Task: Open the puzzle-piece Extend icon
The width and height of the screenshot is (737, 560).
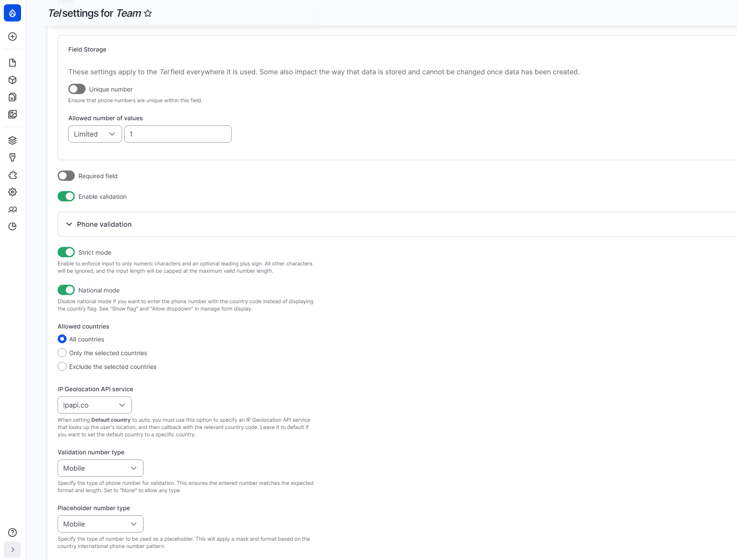Action: pos(12,175)
